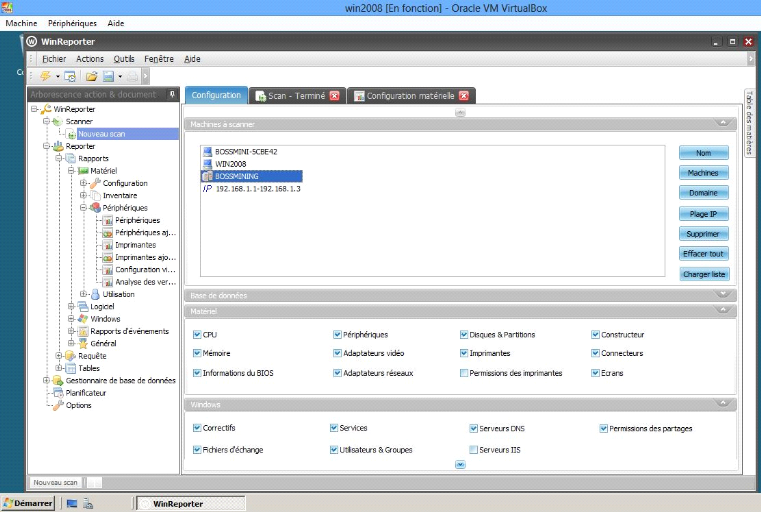Click the Plage IP button
Screen dimensions: 761x512
(x=704, y=214)
